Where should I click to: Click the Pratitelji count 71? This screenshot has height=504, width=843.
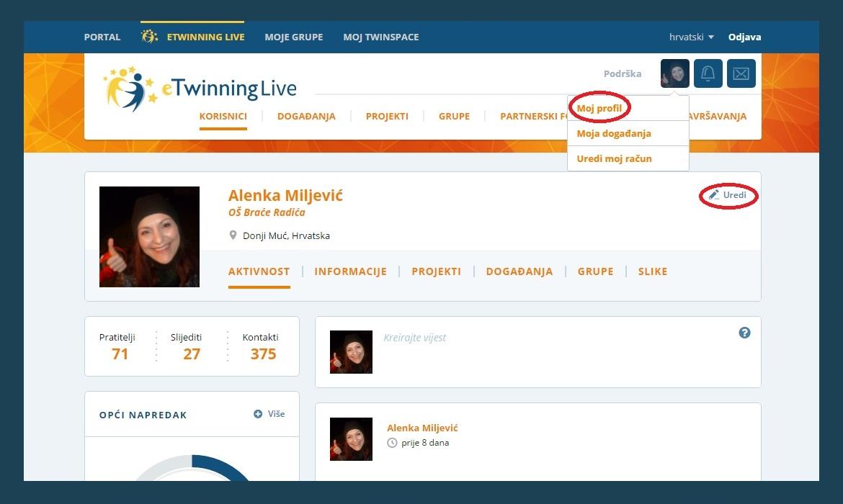(120, 354)
